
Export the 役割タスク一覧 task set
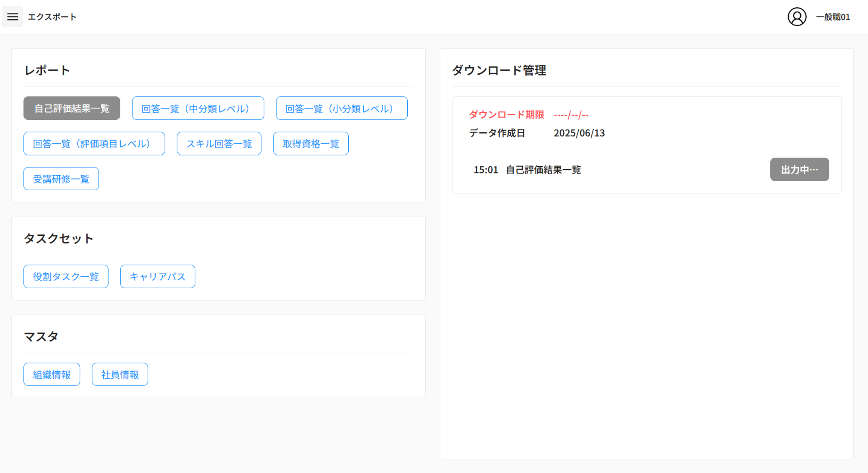click(x=66, y=277)
